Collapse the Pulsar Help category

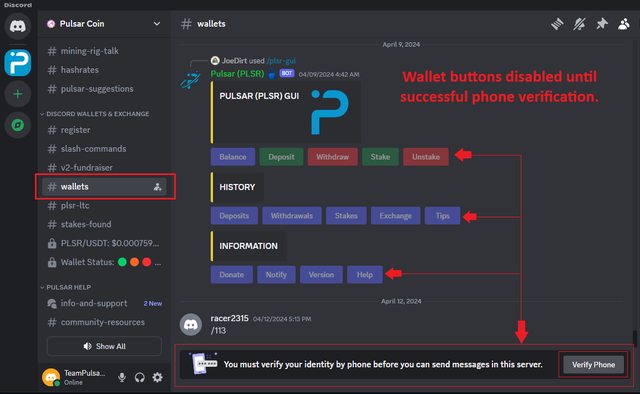(x=66, y=287)
